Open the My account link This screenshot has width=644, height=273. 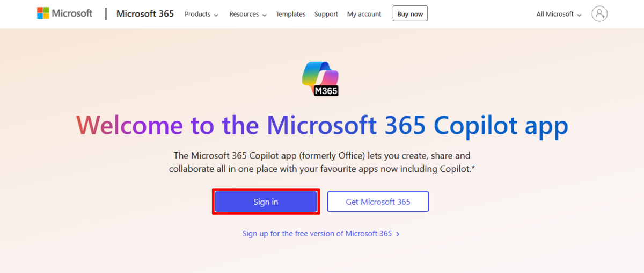tap(364, 14)
